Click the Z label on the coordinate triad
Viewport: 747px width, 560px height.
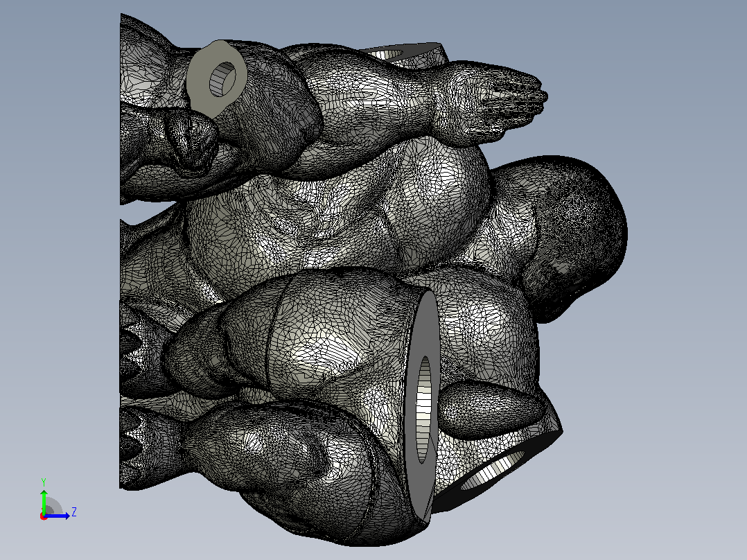74,512
